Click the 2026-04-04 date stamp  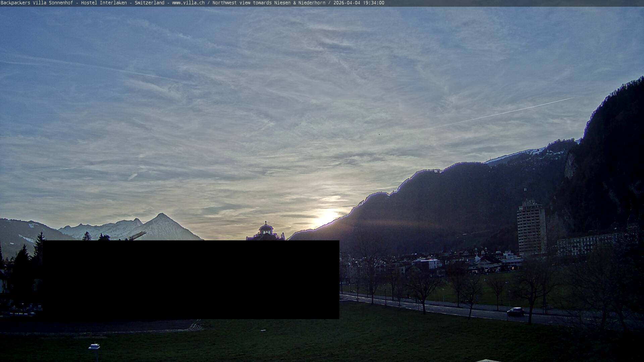(x=347, y=3)
